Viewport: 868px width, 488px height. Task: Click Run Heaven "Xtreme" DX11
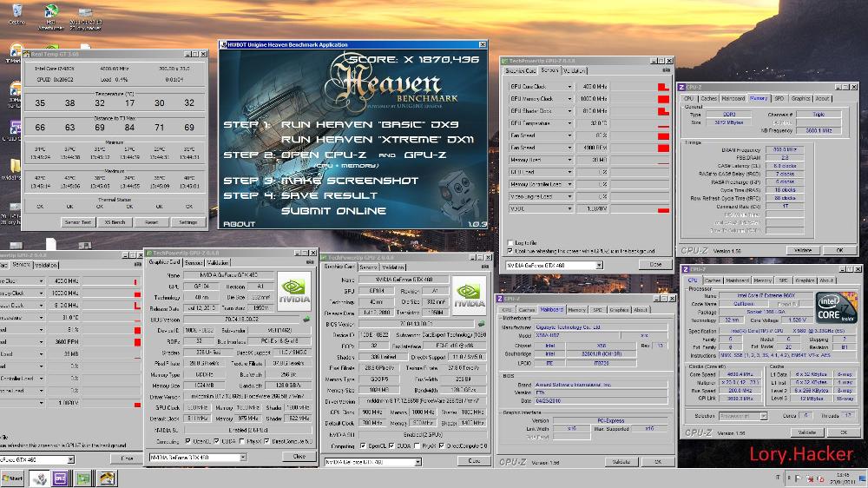[x=377, y=140]
